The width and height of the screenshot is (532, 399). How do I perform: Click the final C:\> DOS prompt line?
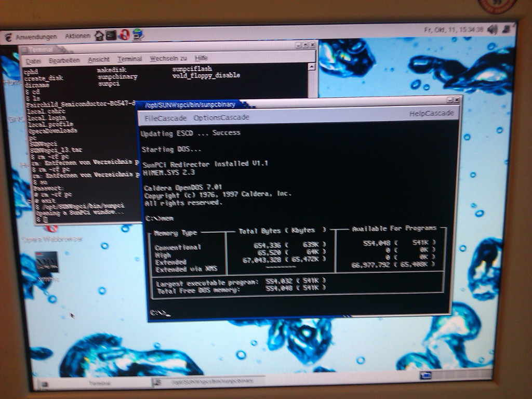point(159,313)
